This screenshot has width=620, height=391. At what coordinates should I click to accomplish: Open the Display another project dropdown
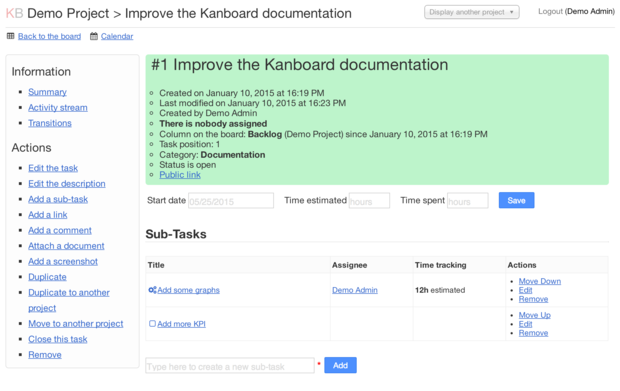pos(472,12)
